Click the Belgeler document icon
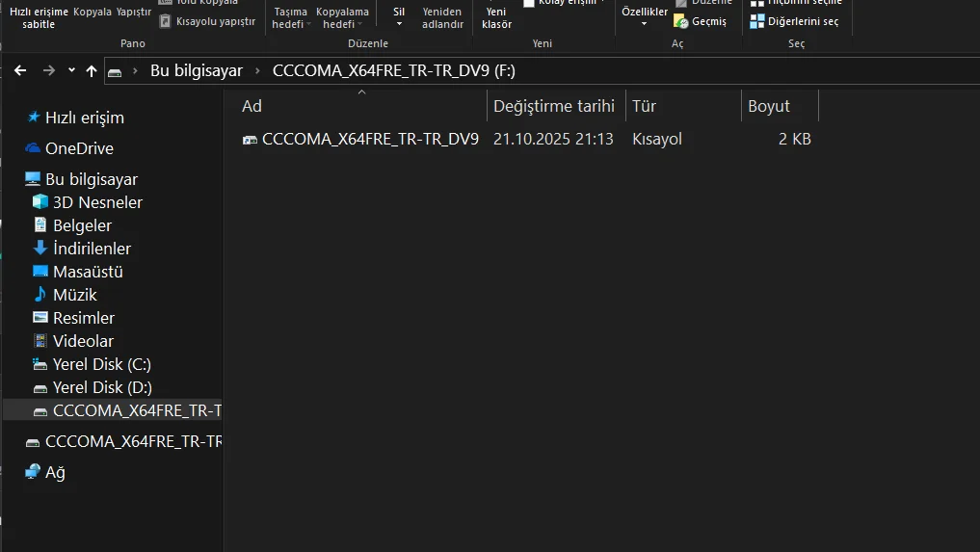The width and height of the screenshot is (980, 552). pos(40,224)
